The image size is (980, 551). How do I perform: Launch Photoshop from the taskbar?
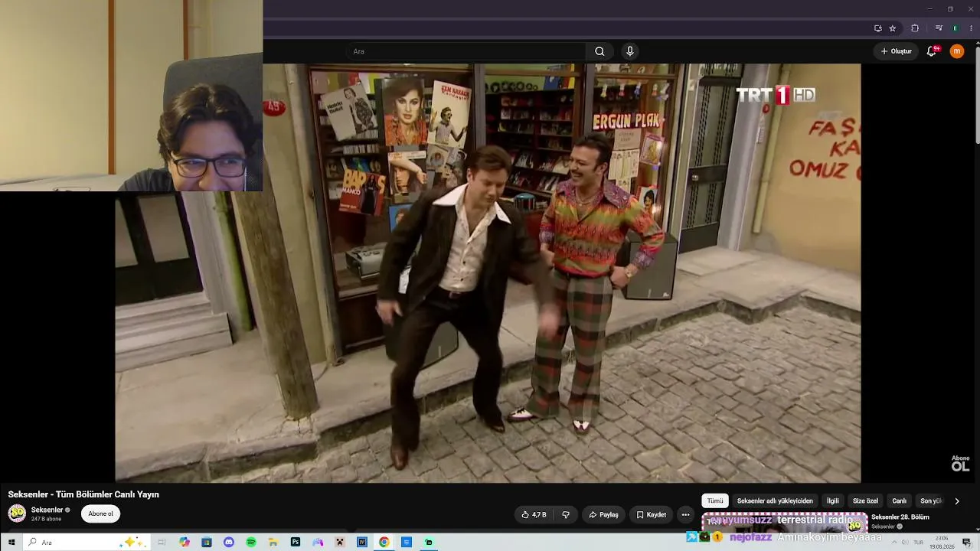(x=296, y=543)
